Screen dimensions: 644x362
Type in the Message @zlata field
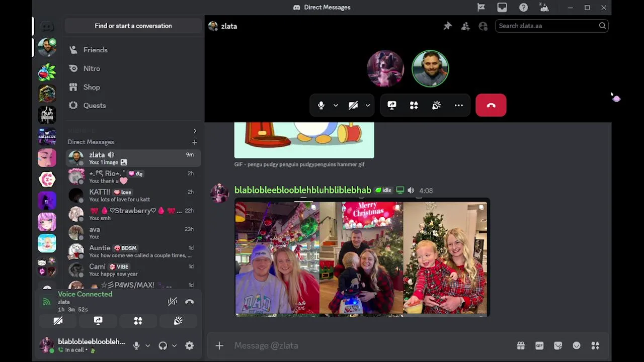[372, 346]
